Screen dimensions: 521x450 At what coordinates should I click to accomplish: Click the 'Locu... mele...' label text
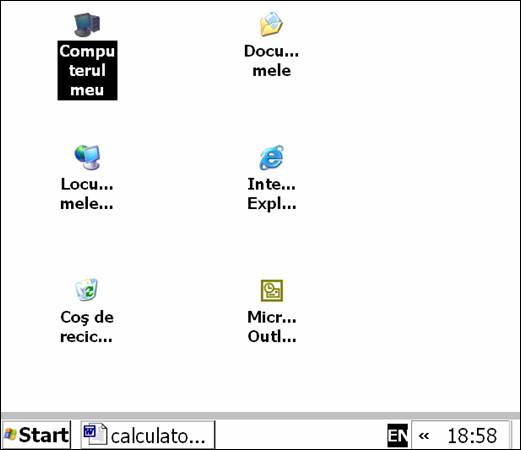(x=87, y=194)
